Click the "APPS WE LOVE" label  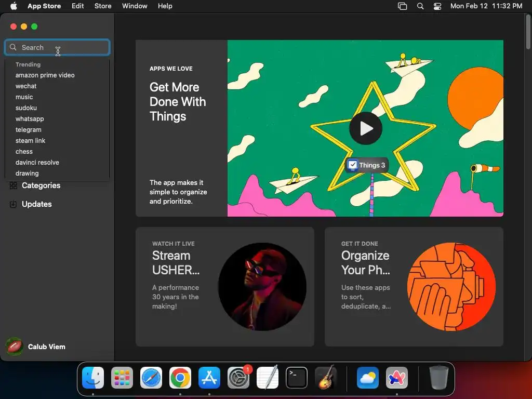click(171, 69)
